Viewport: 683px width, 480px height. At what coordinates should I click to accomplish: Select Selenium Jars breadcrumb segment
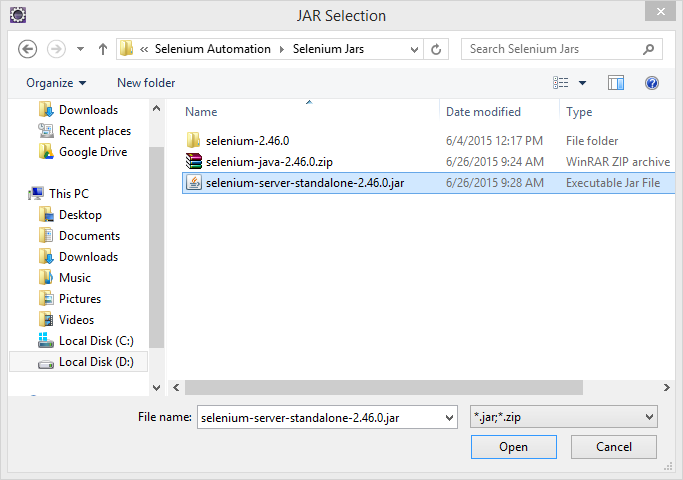tap(328, 49)
